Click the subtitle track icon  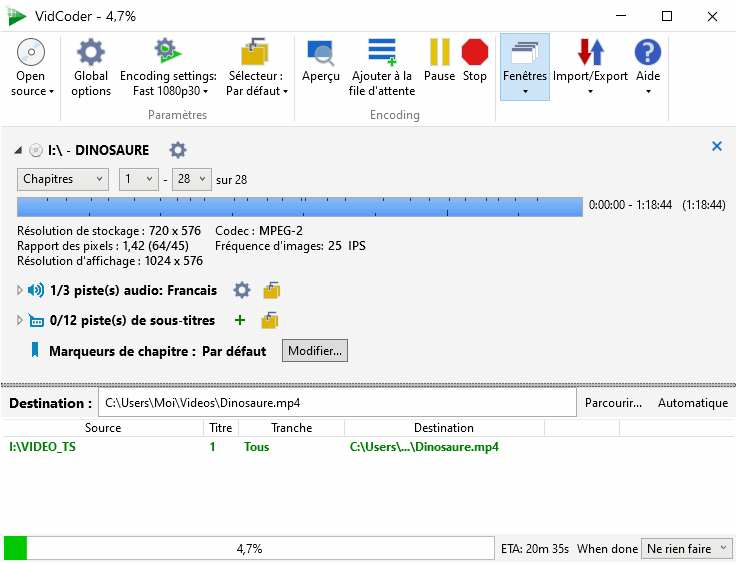point(36,321)
